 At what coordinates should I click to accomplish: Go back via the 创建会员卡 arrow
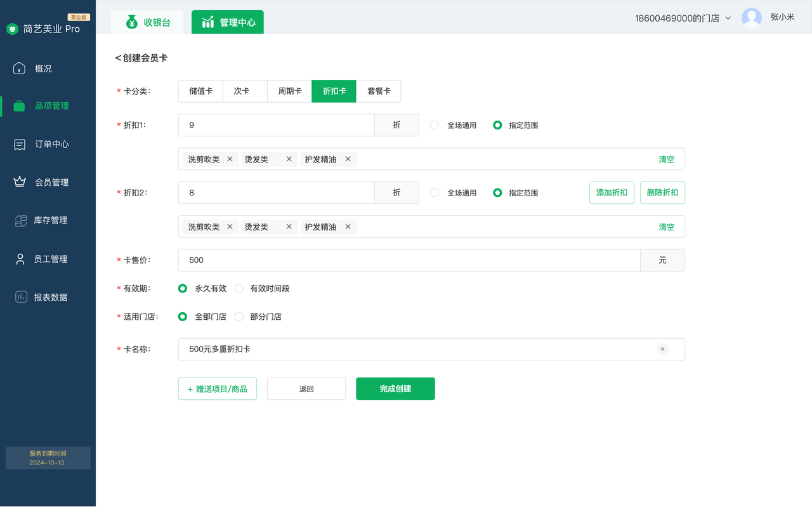point(118,58)
